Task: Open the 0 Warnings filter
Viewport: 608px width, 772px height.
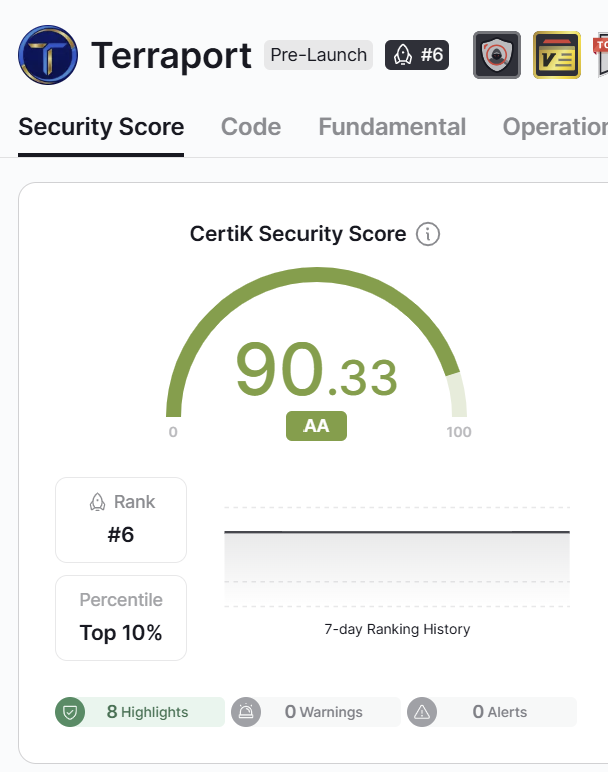Action: [316, 712]
